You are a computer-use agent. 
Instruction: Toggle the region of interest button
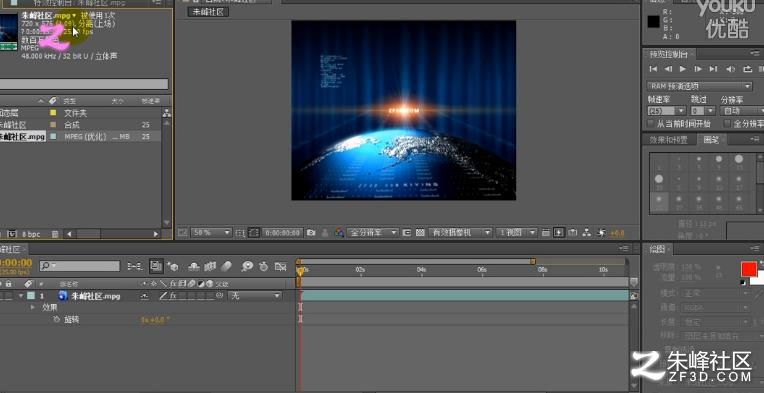click(x=407, y=233)
